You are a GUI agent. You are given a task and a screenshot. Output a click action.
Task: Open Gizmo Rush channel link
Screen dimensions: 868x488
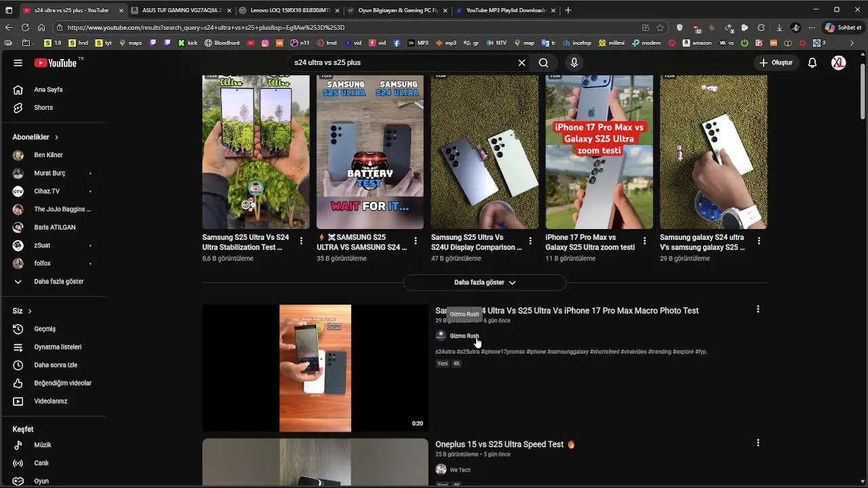click(464, 336)
